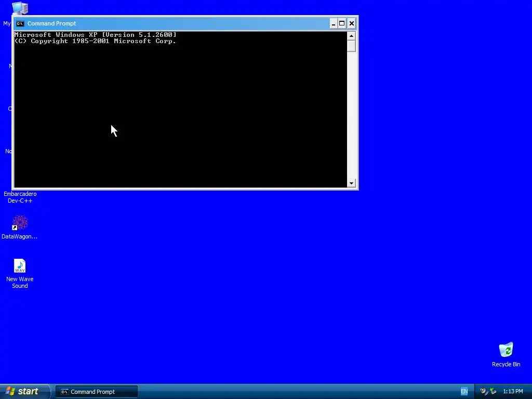This screenshot has height=399, width=532.
Task: Open the Command Prompt title bar system icon
Action: click(20, 23)
